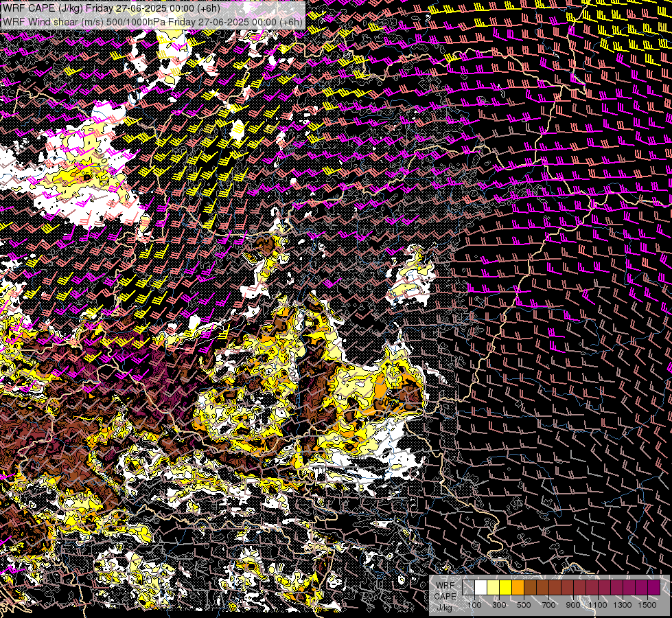Screen dimensions: 672x618
Task: Click the 300 legend value label
Action: click(x=499, y=605)
